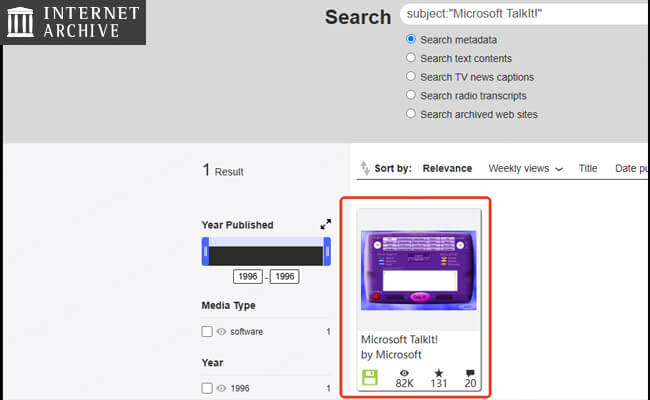
Task: Sort results by Date published
Action: point(632,168)
